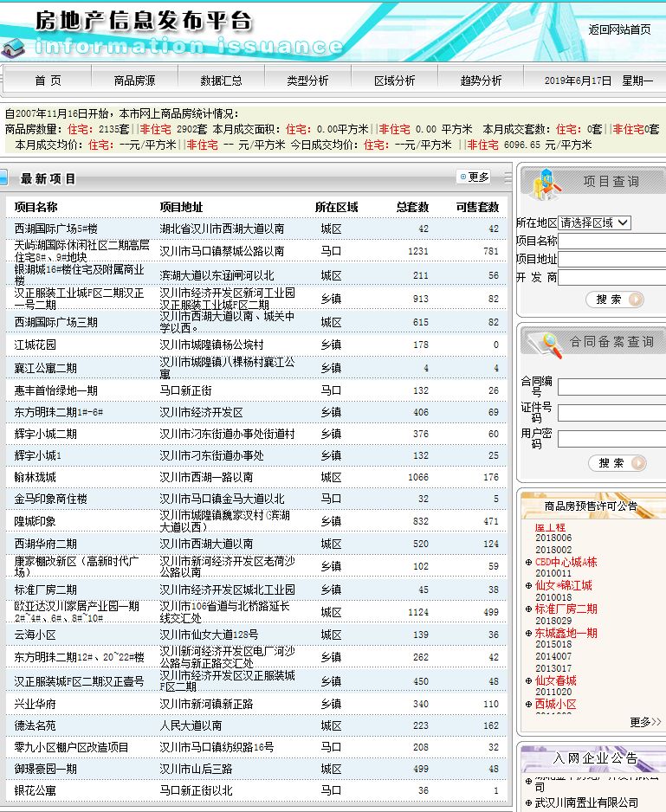The image size is (666, 812).
Task: Open project 德法名苑
Action: click(x=36, y=725)
